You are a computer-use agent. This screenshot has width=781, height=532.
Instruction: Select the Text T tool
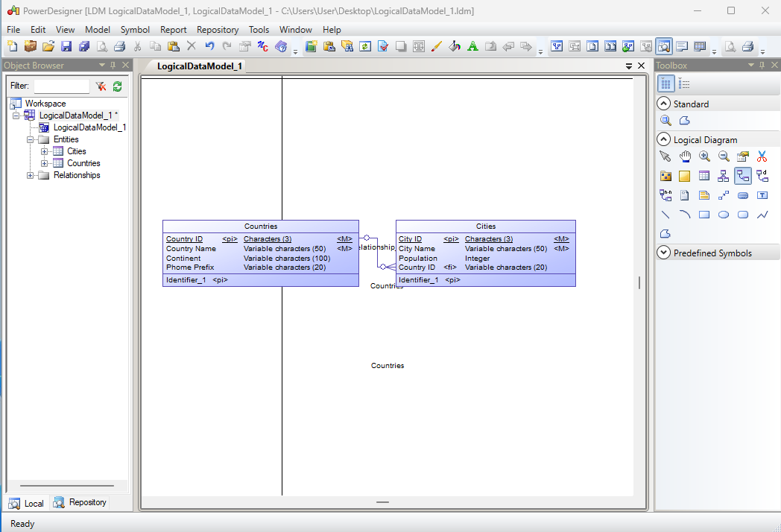(x=762, y=195)
